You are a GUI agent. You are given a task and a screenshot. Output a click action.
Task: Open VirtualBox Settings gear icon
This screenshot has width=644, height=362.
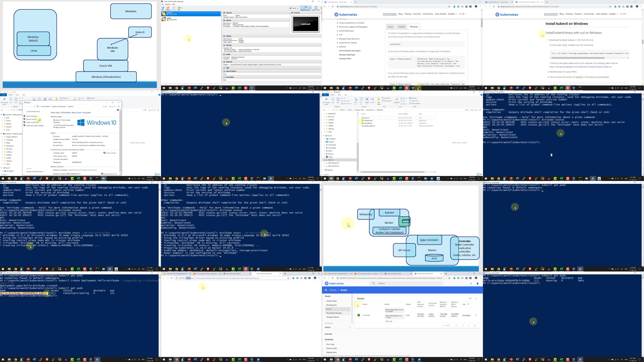[x=168, y=7]
